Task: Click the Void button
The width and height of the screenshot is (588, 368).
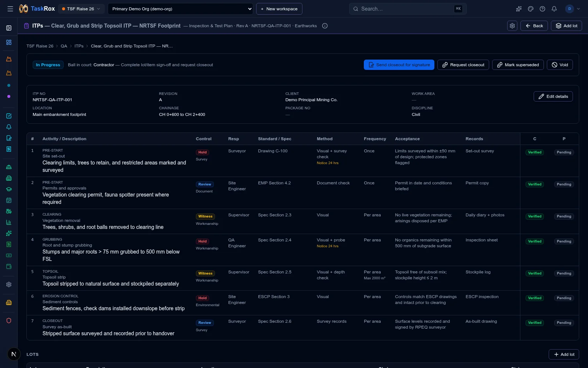Action: tap(560, 65)
